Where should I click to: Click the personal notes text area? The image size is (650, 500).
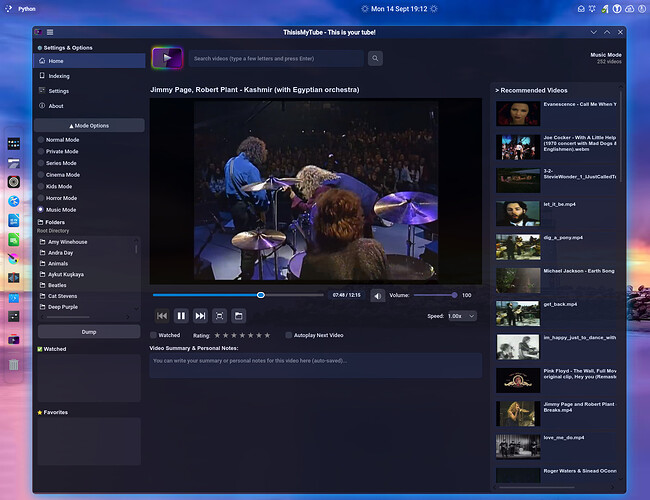(315, 365)
